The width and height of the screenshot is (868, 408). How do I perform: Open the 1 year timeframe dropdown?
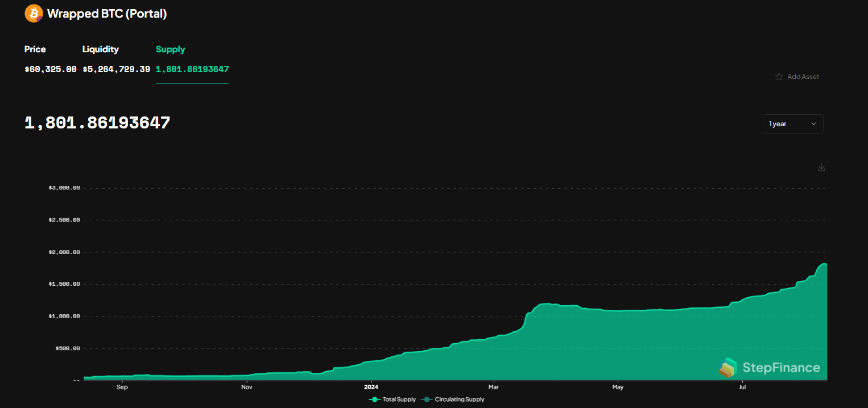(792, 124)
